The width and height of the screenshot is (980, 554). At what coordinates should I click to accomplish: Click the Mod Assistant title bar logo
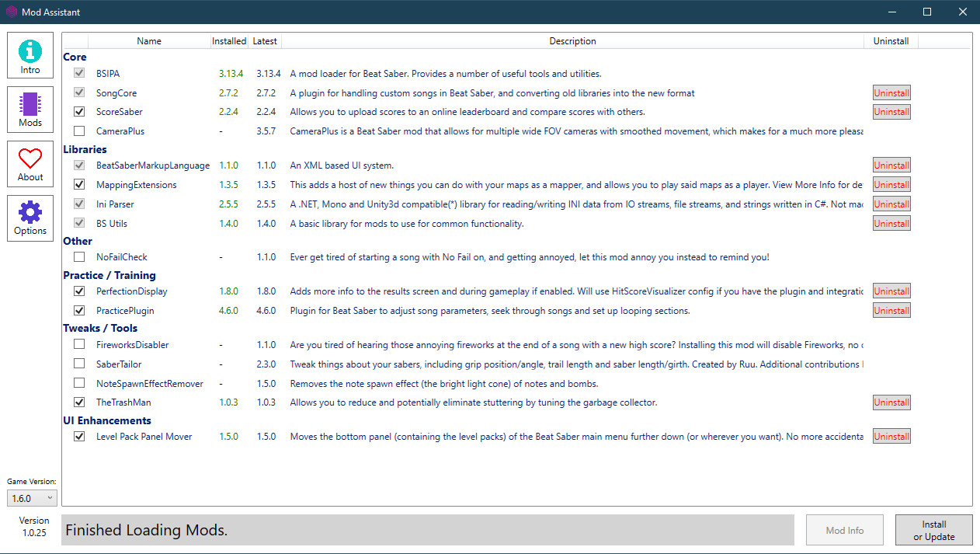12,12
